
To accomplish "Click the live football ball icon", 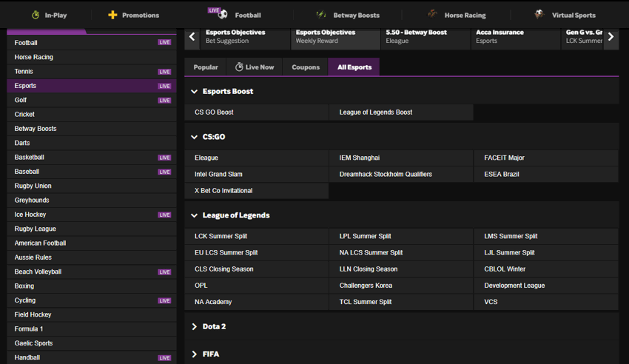I will [223, 15].
